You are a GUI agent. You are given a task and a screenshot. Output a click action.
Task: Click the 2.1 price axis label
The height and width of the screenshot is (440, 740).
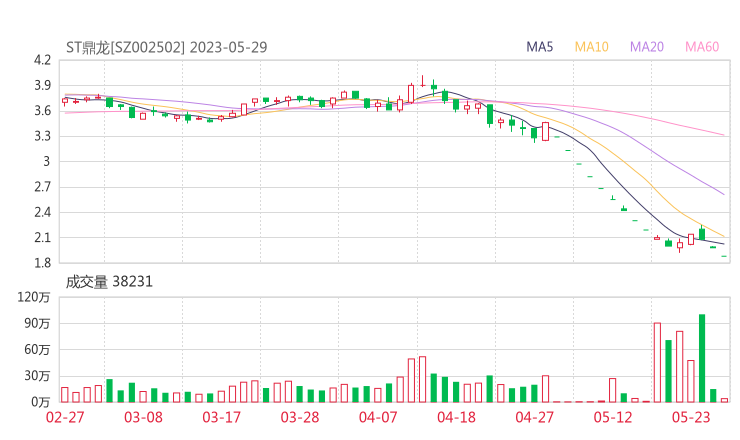42,237
